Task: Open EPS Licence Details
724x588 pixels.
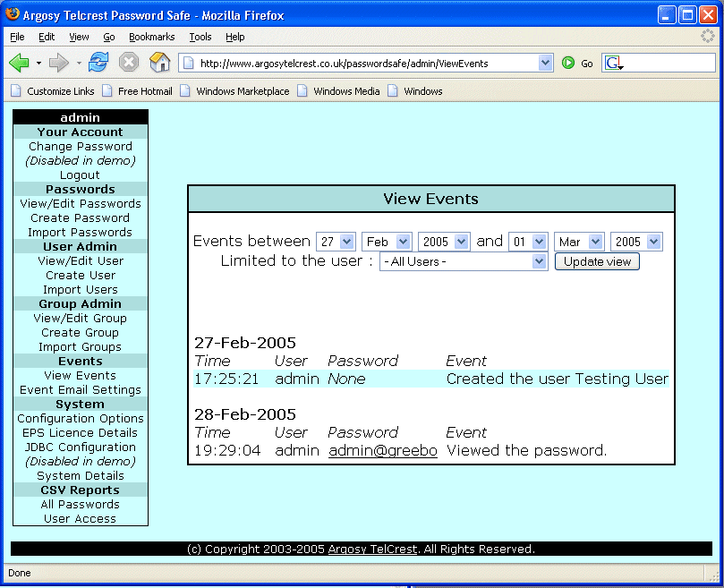Action: (80, 433)
